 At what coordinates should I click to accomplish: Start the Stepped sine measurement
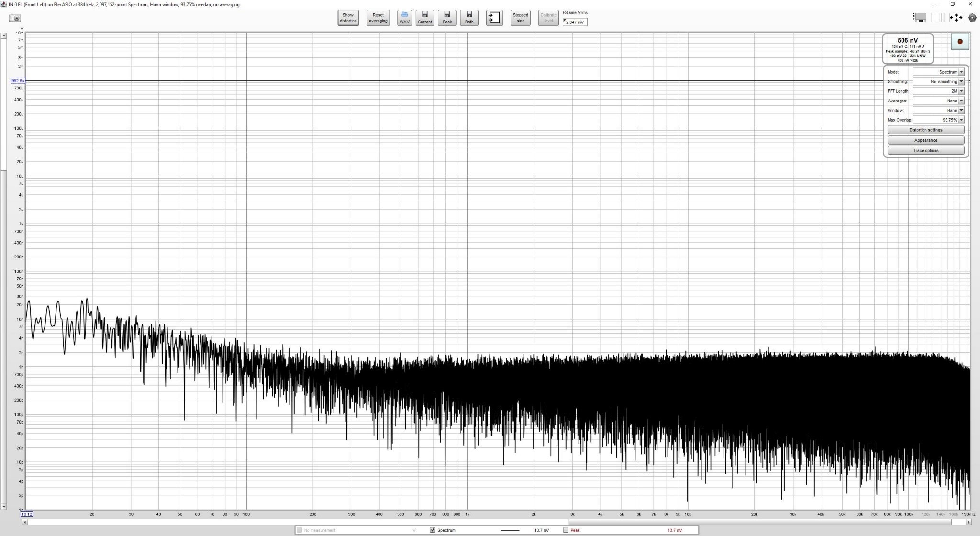tap(520, 18)
